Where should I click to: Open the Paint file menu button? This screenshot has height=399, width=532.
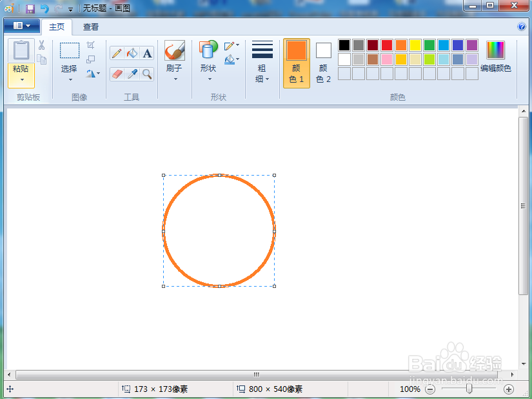point(22,26)
